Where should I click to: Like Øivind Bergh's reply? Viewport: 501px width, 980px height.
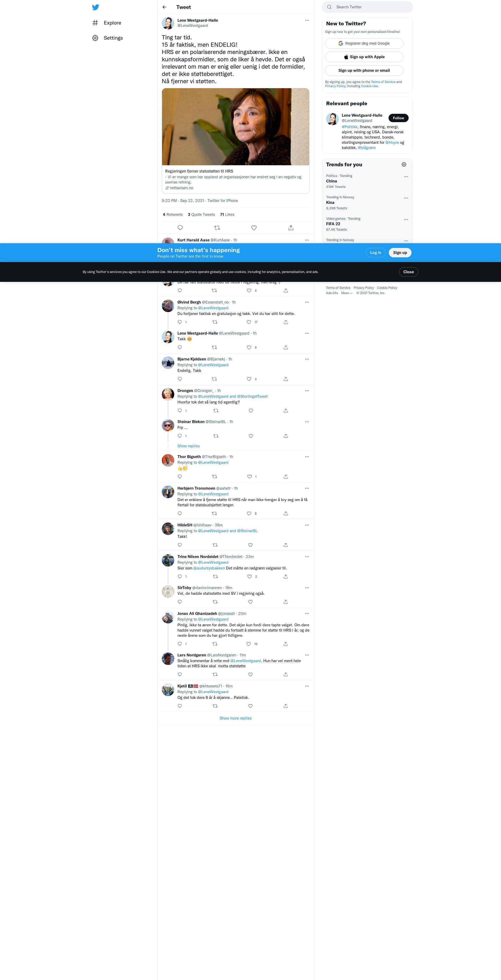249,322
